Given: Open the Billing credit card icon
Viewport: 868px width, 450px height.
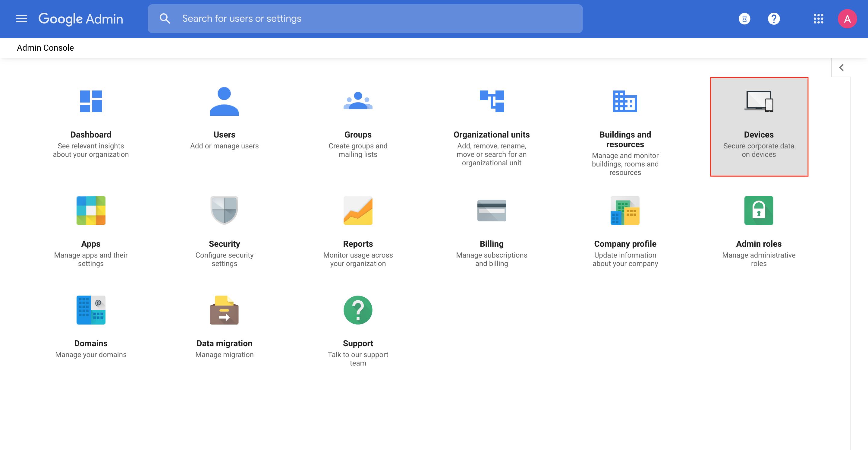Looking at the screenshot, I should click(x=492, y=210).
